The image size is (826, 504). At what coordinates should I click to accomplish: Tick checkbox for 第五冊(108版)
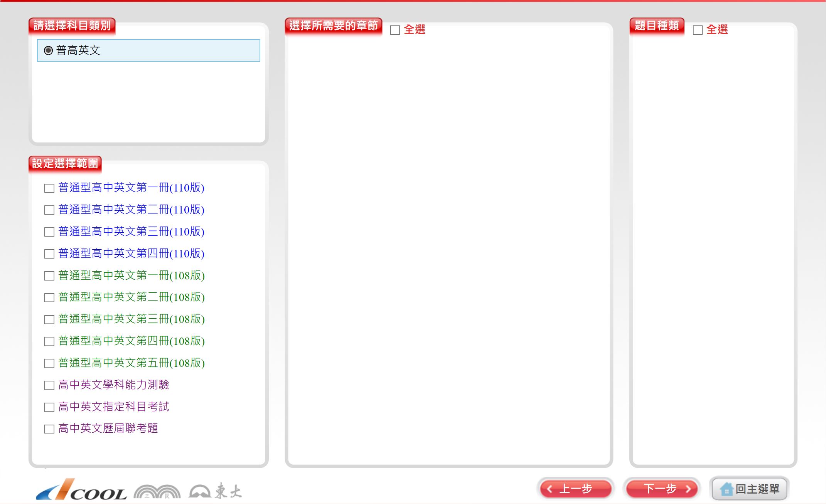[49, 363]
